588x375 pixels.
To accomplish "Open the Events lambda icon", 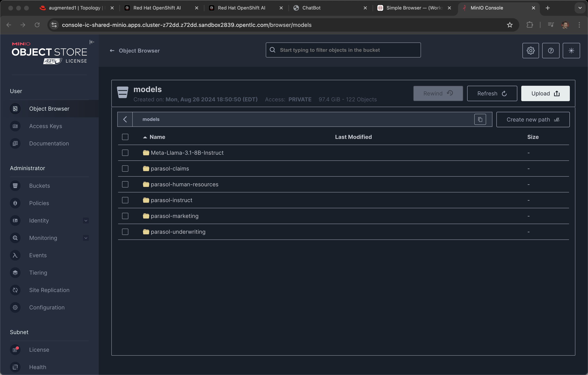I will (x=15, y=255).
